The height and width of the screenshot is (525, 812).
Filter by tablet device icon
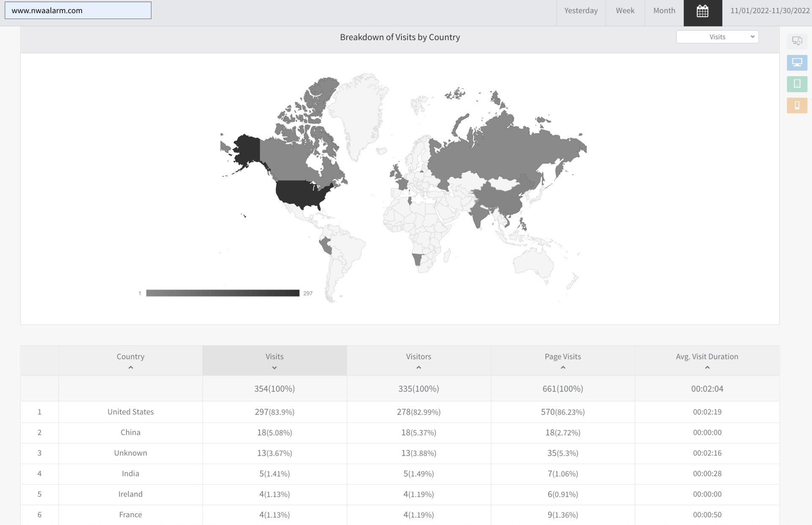(797, 84)
